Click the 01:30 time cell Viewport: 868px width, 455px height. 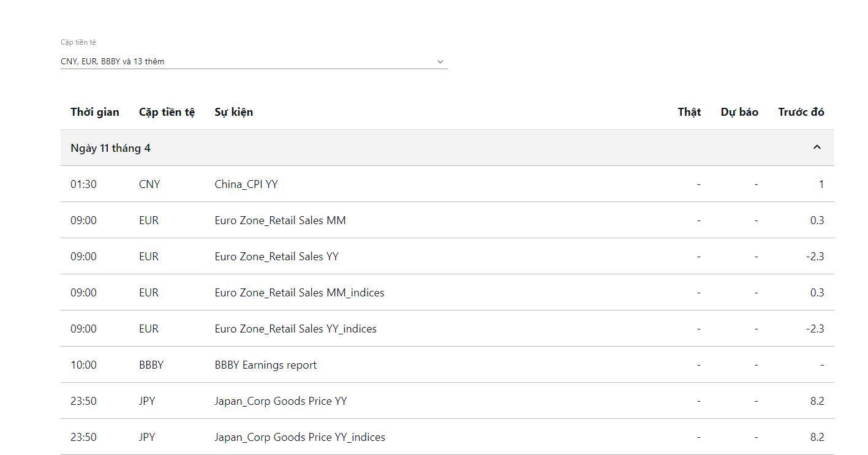pyautogui.click(x=83, y=184)
